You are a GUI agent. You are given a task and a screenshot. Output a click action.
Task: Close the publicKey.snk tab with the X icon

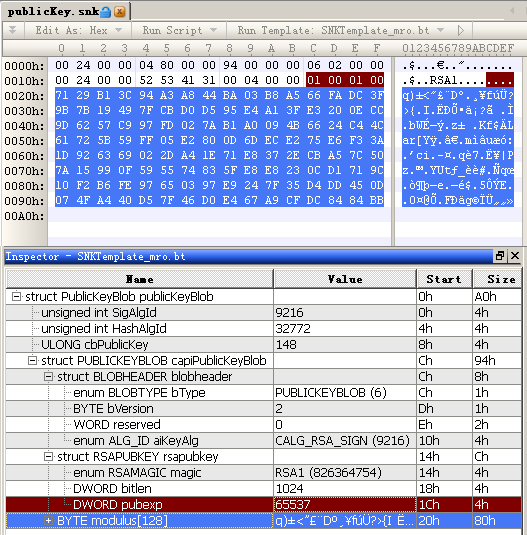(119, 12)
